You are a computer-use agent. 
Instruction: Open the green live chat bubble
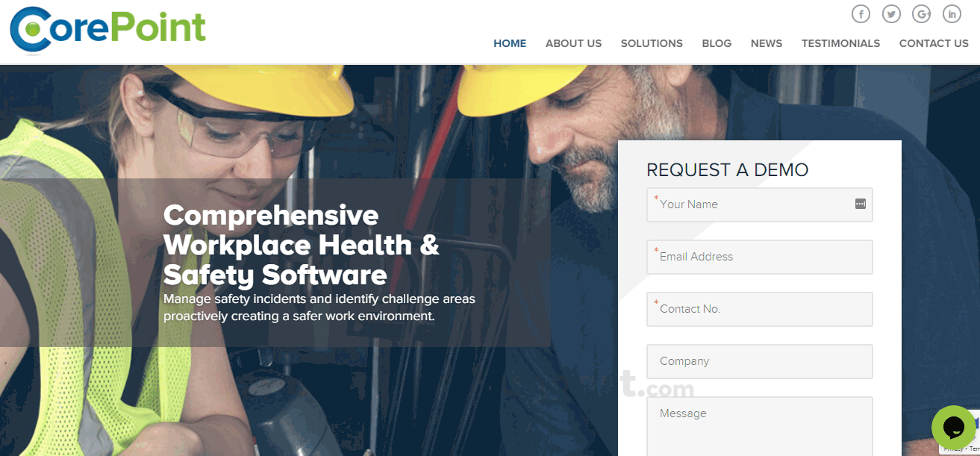tap(953, 428)
